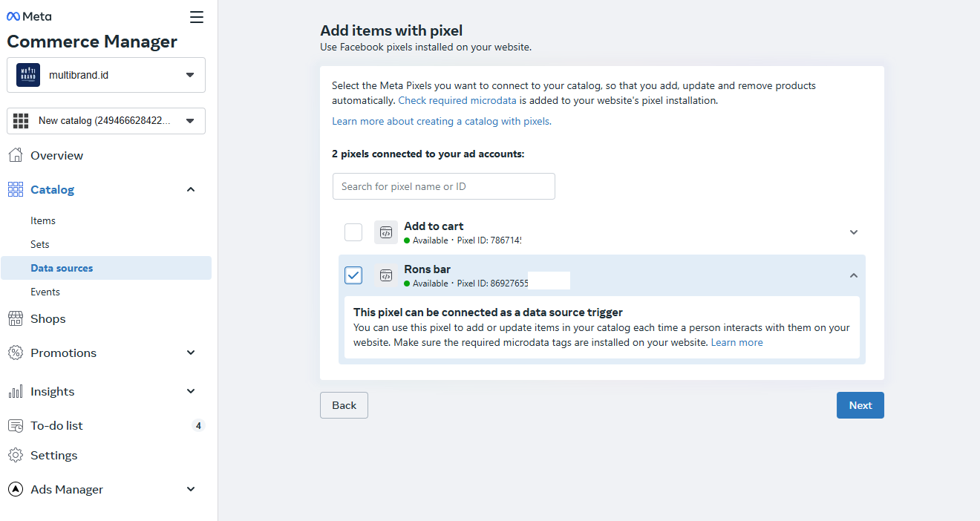Open the Shops section
This screenshot has width=980, height=521.
coord(48,319)
